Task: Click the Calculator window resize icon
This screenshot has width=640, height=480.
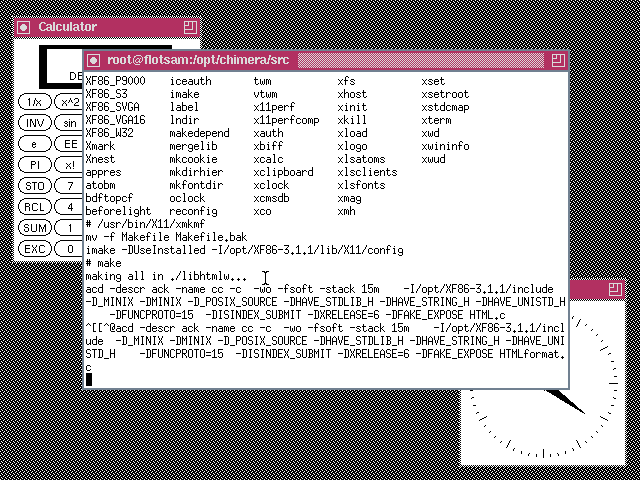Action: point(190,27)
